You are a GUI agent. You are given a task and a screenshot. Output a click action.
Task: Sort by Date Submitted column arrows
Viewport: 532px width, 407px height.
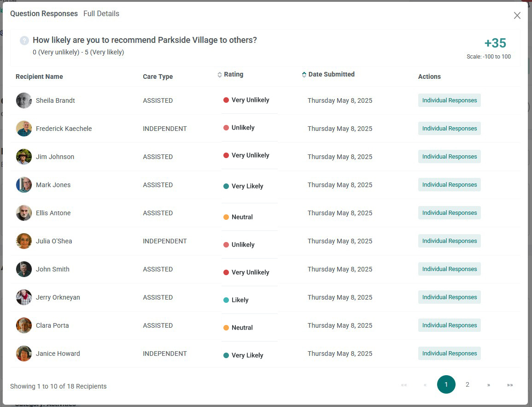[x=304, y=75]
